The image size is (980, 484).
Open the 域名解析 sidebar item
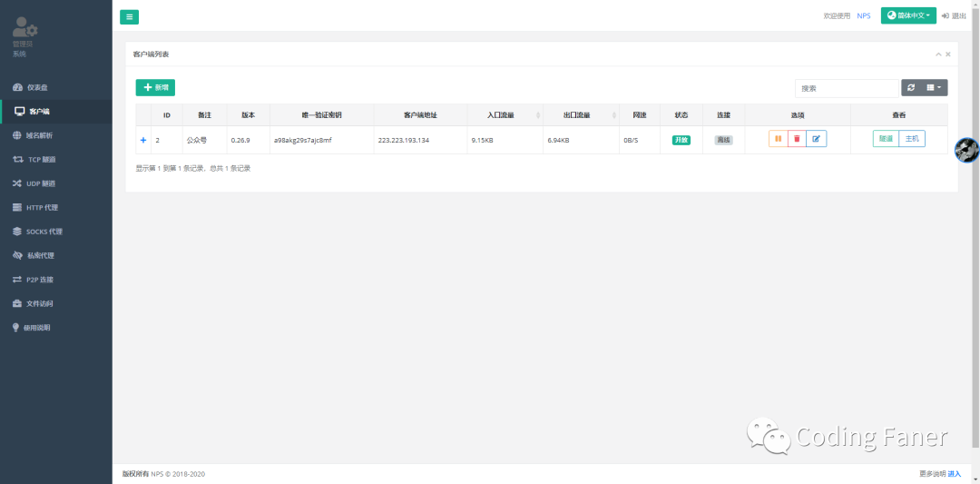point(56,135)
